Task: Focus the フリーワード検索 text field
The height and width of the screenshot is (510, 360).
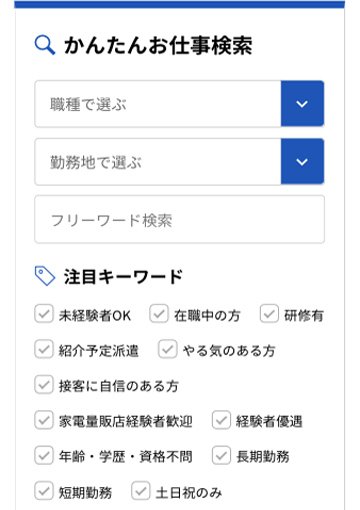Action: pos(179,219)
